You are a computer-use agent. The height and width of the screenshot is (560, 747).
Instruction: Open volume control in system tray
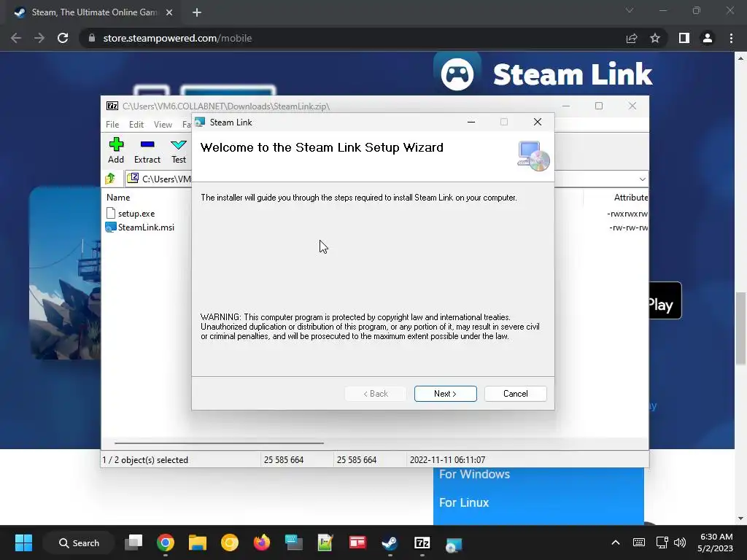pyautogui.click(x=680, y=542)
